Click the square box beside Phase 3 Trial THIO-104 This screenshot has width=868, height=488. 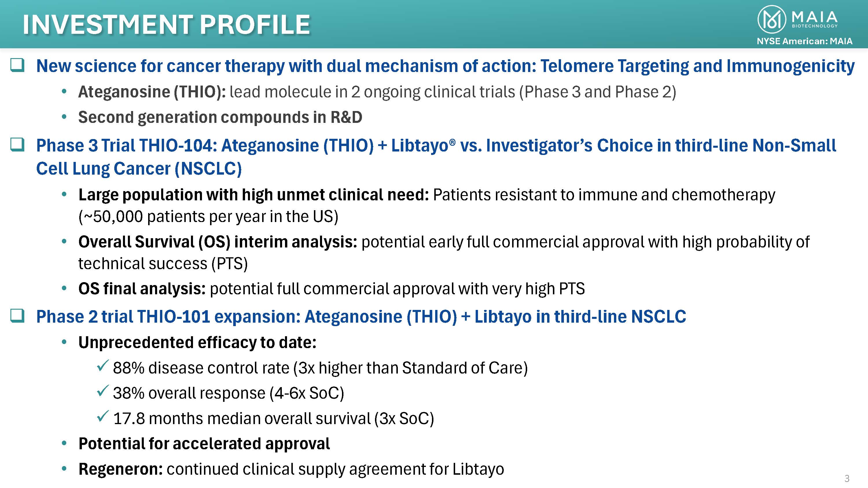tap(17, 145)
